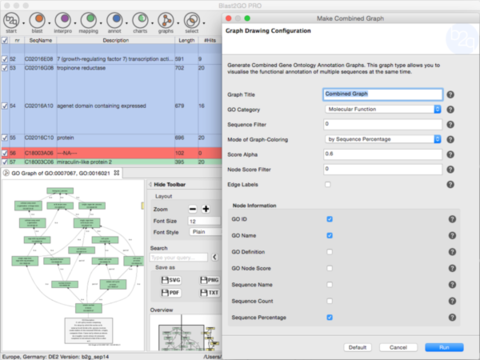
Task: Select the GO Graph tab
Action: (62, 173)
